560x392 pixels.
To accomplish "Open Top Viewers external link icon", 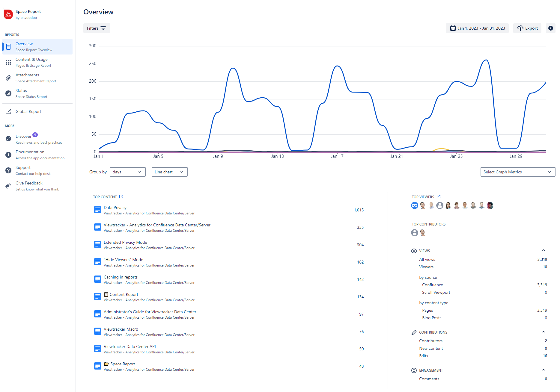I will (439, 196).
